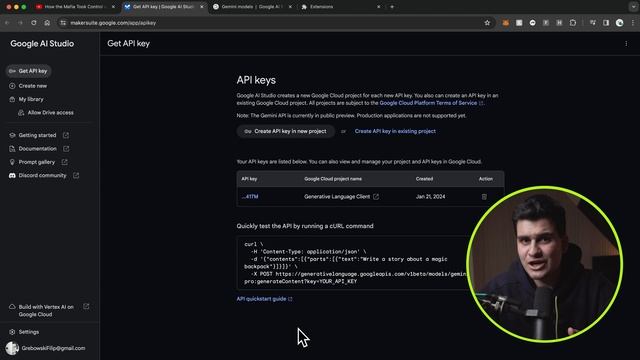This screenshot has width=640, height=360.
Task: Open the browser extensions puzzle icon
Action: (573, 23)
